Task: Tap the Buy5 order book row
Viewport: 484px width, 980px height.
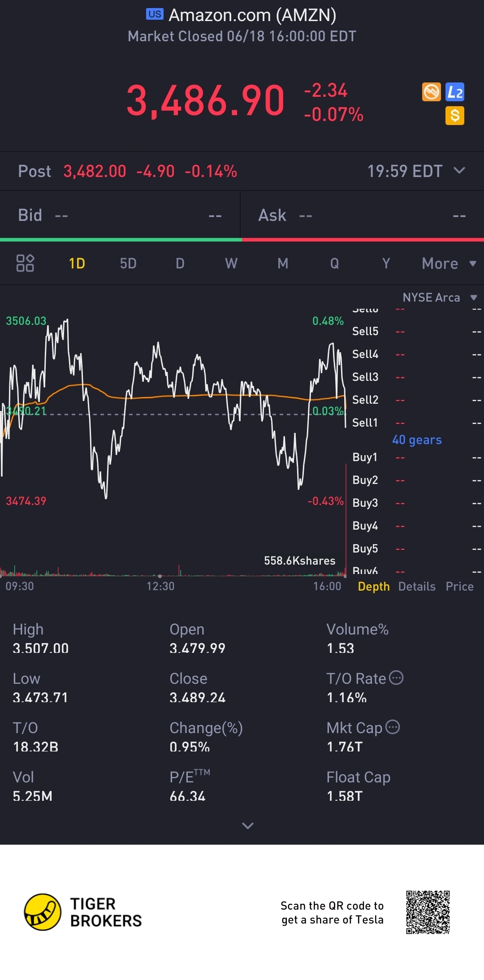Action: [x=416, y=548]
